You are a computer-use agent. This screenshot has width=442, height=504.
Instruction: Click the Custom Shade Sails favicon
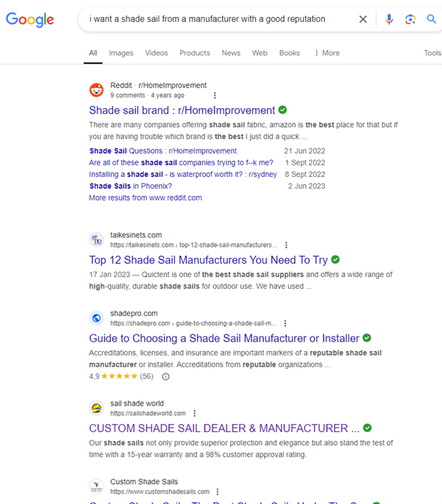pos(96,486)
